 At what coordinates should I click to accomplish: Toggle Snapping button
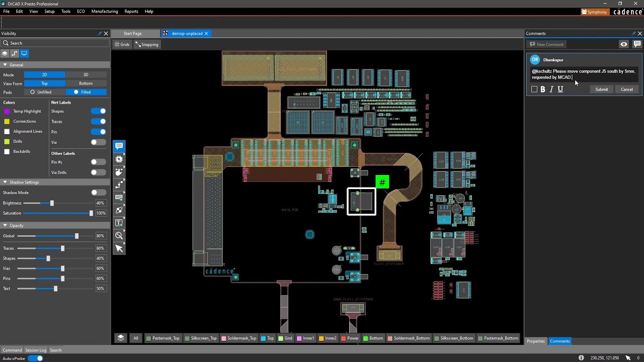(147, 44)
